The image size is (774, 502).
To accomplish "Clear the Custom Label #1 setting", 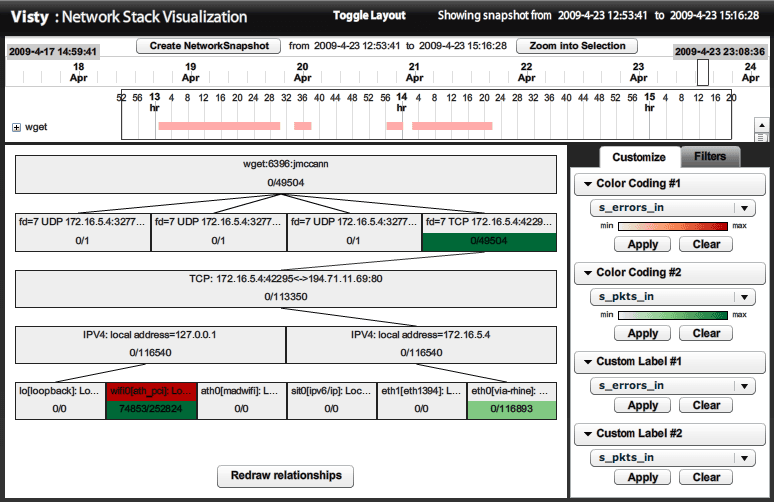I will click(x=706, y=405).
